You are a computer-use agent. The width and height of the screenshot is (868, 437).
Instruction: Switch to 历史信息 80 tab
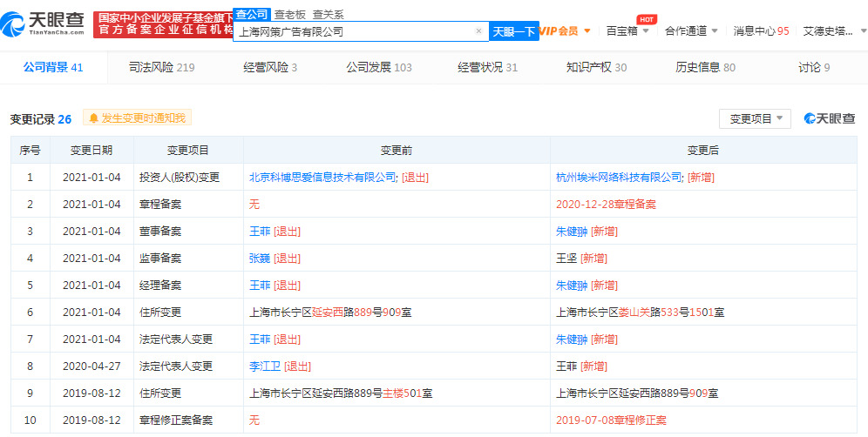coord(705,68)
